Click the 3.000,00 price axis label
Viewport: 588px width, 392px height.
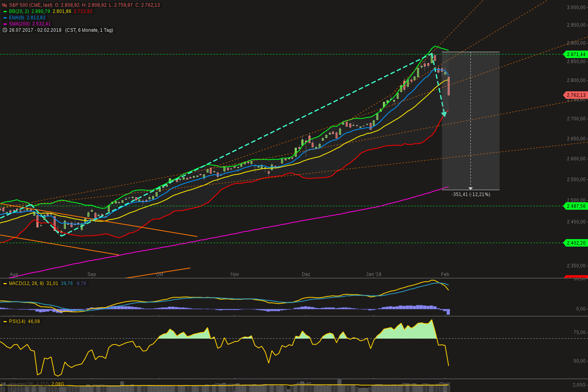(576, 7)
